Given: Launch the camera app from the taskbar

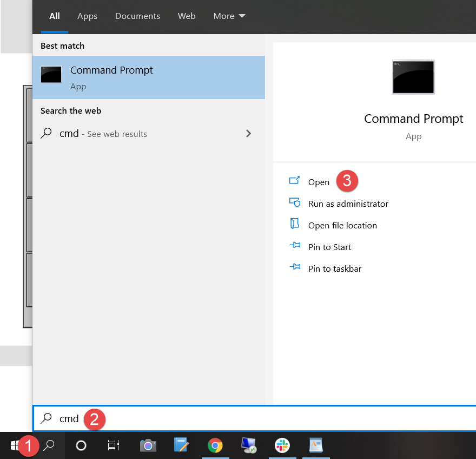Looking at the screenshot, I should pos(148,445).
